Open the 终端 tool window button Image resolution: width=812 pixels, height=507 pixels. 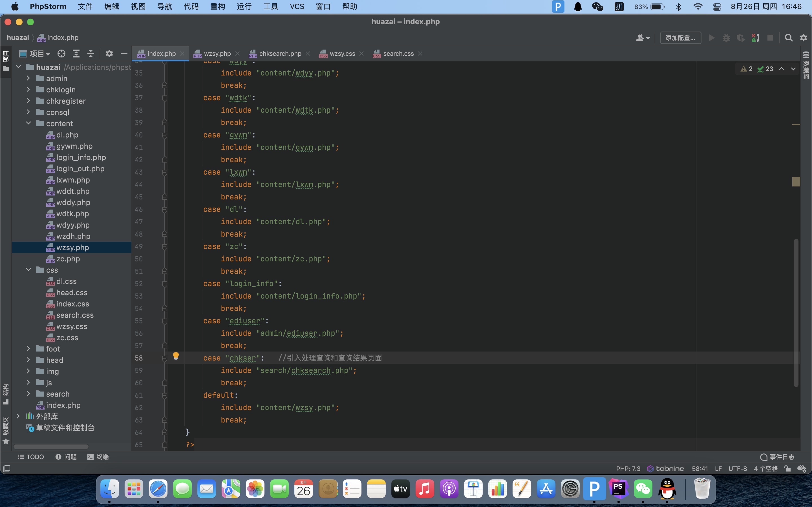[x=98, y=457]
